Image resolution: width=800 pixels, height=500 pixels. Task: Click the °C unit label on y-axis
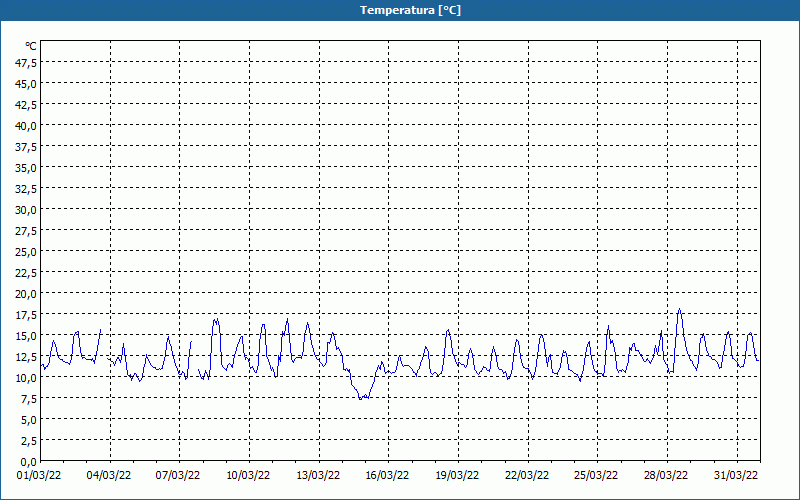[x=31, y=46]
